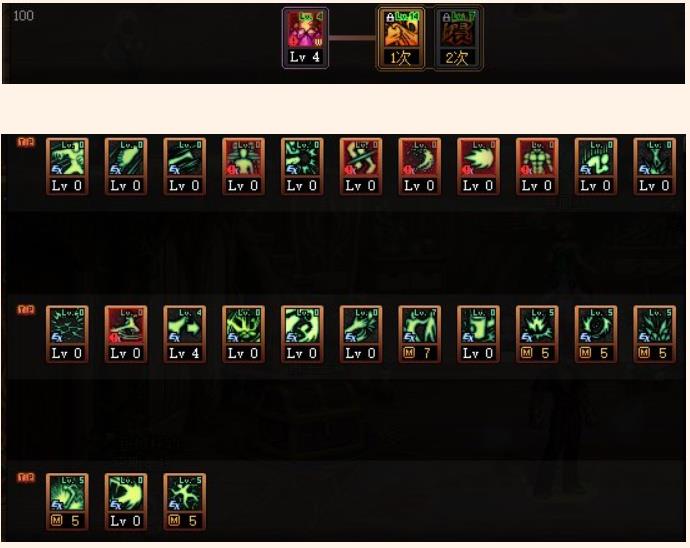Select the red crescent swirl skill icon

click(x=419, y=166)
